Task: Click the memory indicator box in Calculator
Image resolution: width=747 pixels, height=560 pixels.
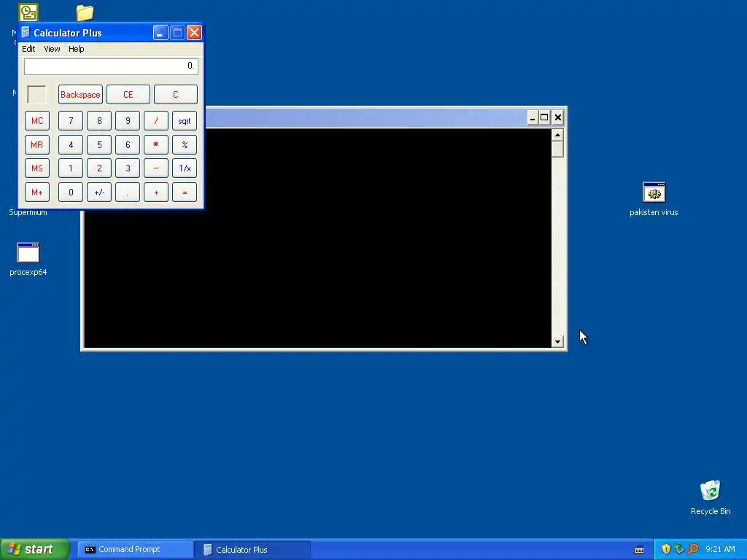Action: [x=36, y=94]
